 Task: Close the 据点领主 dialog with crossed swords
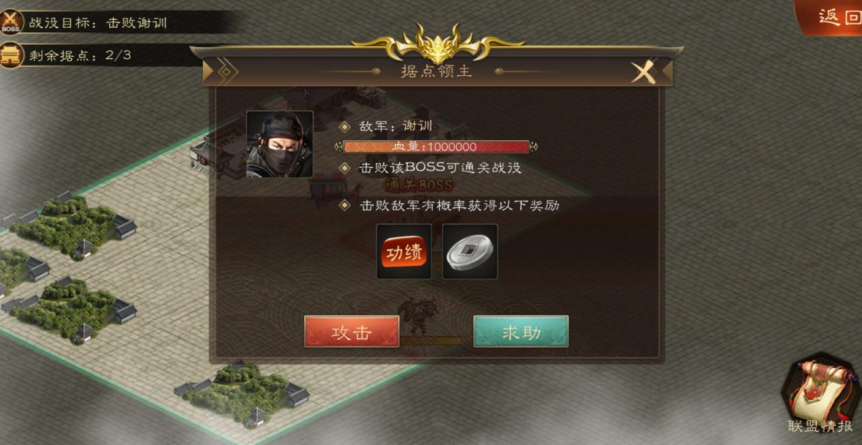(x=644, y=72)
